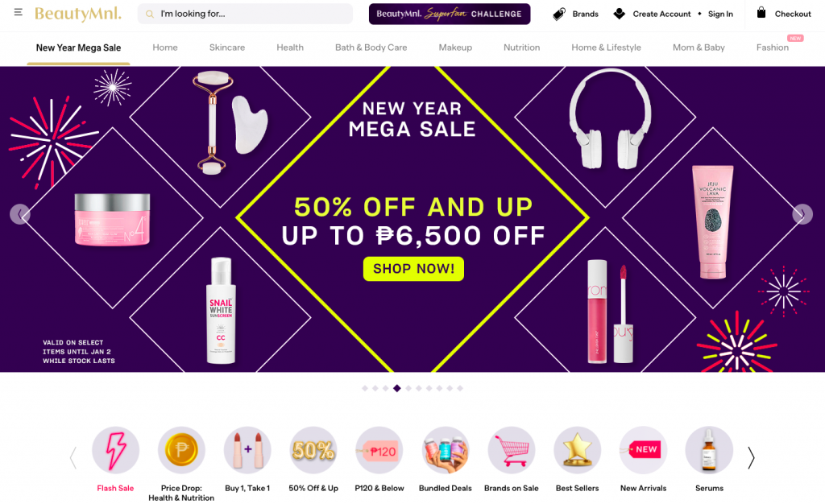Show the next banner slide
Image resolution: width=825 pixels, height=504 pixels.
(x=802, y=214)
